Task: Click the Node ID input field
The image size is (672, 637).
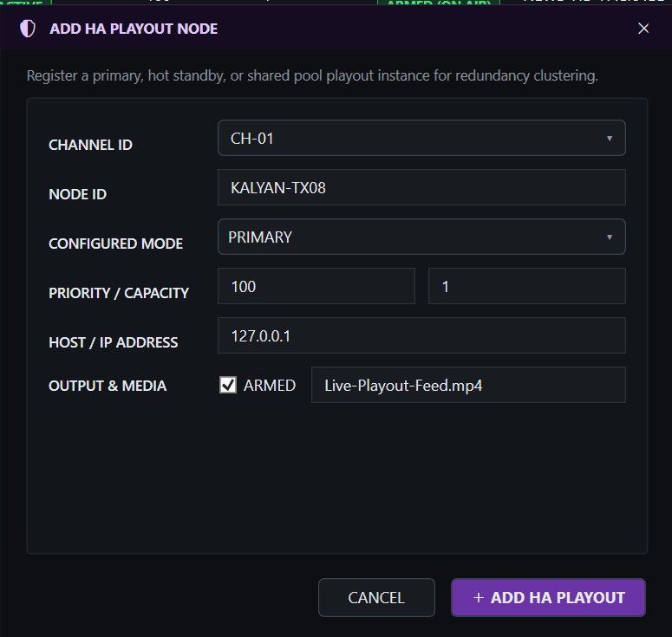Action: (x=421, y=187)
